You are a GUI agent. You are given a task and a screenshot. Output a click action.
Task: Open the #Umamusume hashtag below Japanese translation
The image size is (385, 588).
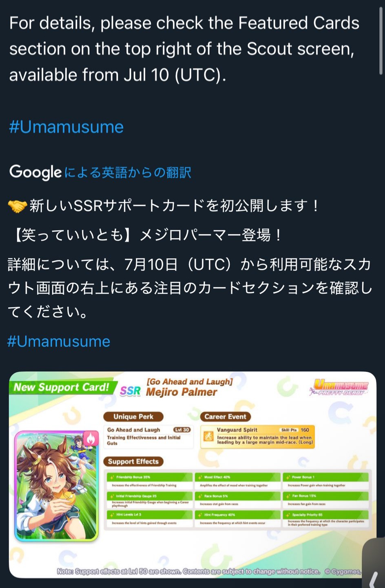click(59, 341)
